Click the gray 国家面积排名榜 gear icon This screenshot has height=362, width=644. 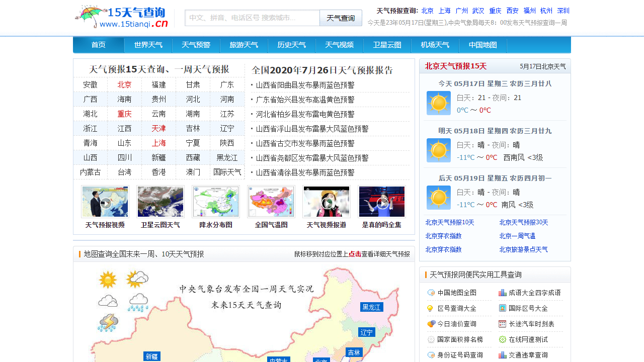click(431, 339)
